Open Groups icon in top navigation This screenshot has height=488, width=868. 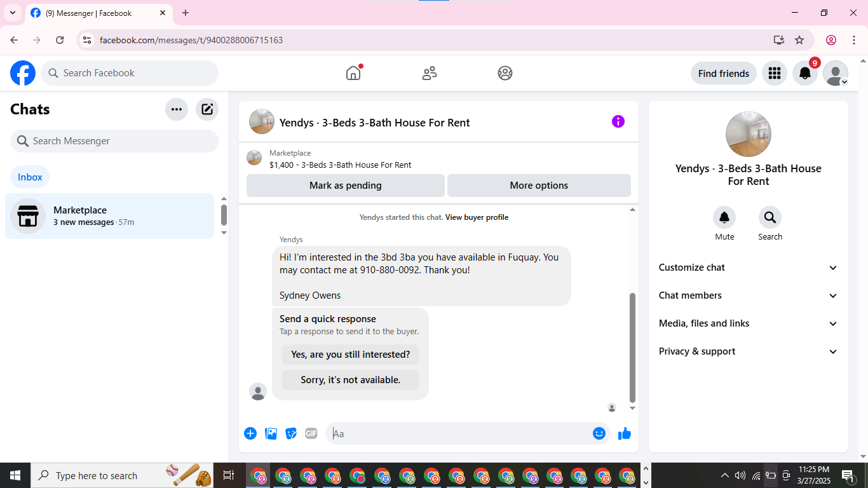[505, 73]
